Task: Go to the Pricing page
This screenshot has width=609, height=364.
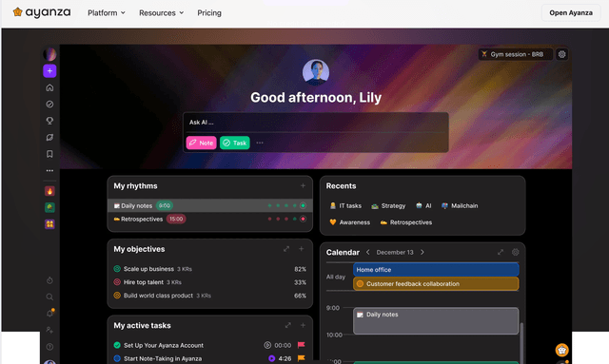Action: point(209,12)
